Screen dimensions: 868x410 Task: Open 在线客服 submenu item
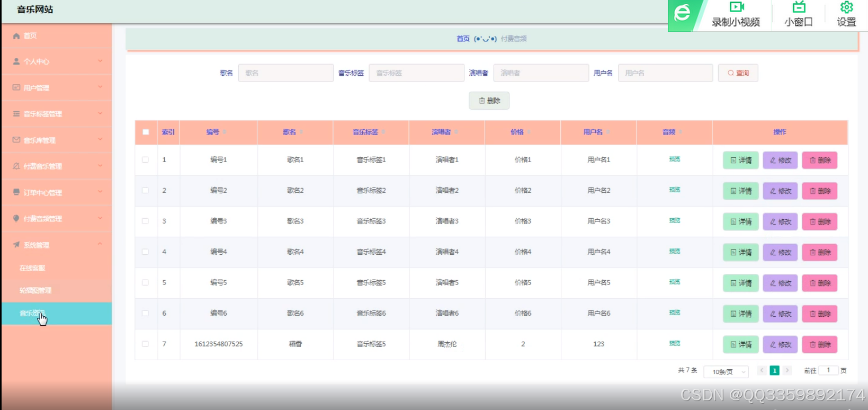pos(56,268)
